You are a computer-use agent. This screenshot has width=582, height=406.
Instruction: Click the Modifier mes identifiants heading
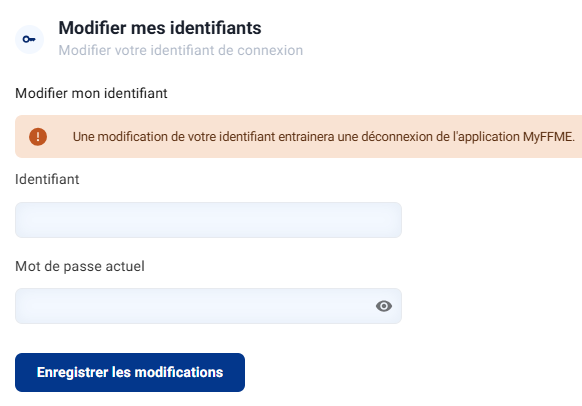click(x=160, y=28)
